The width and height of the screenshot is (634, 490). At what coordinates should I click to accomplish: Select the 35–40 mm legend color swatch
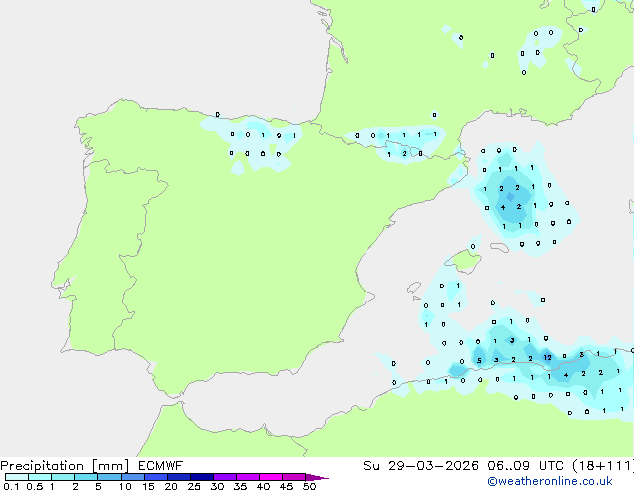(248, 477)
